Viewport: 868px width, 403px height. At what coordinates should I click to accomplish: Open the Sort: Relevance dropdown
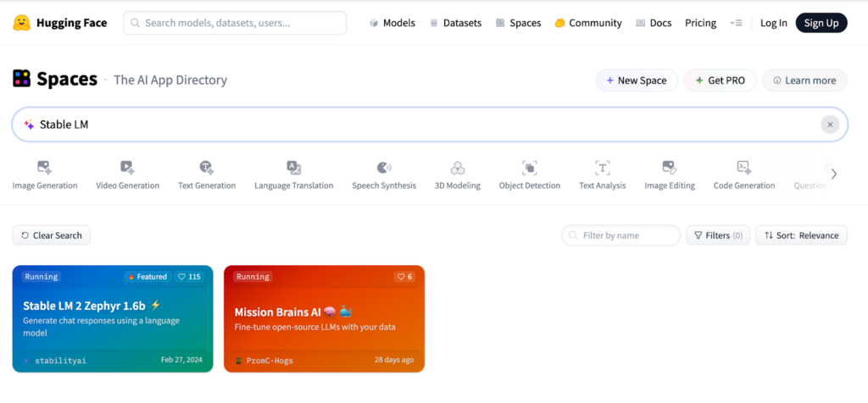click(801, 235)
